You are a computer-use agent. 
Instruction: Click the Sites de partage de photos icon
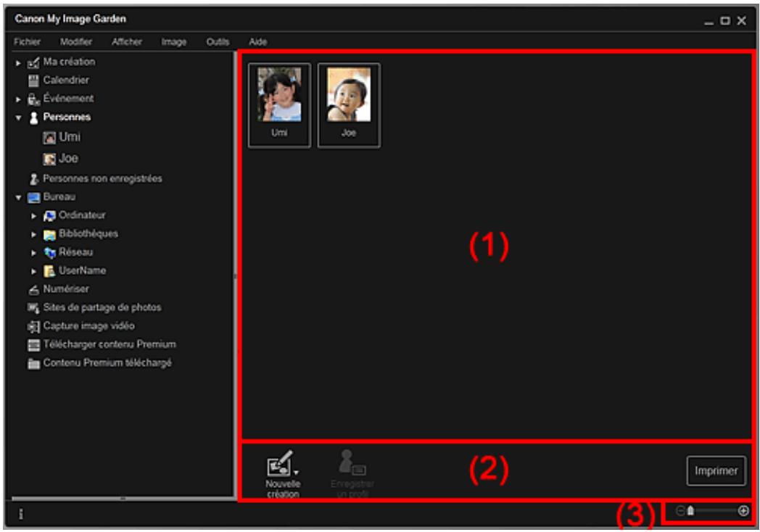(33, 307)
